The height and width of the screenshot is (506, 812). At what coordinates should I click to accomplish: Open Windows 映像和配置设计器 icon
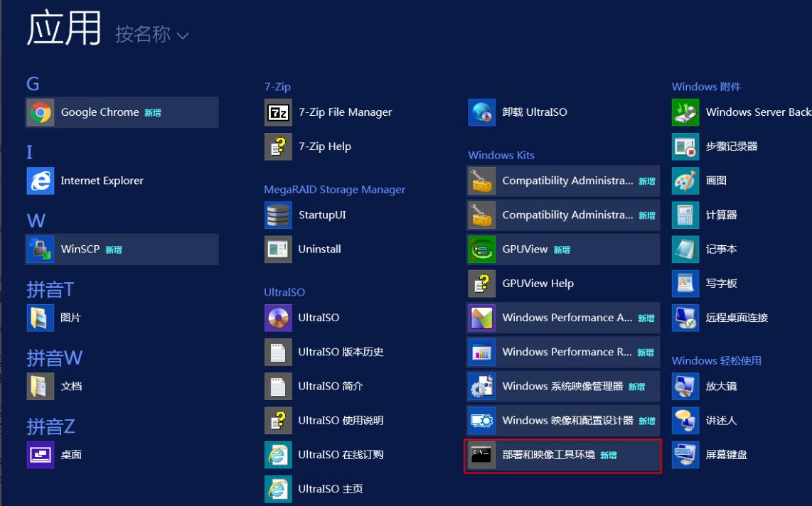click(481, 421)
